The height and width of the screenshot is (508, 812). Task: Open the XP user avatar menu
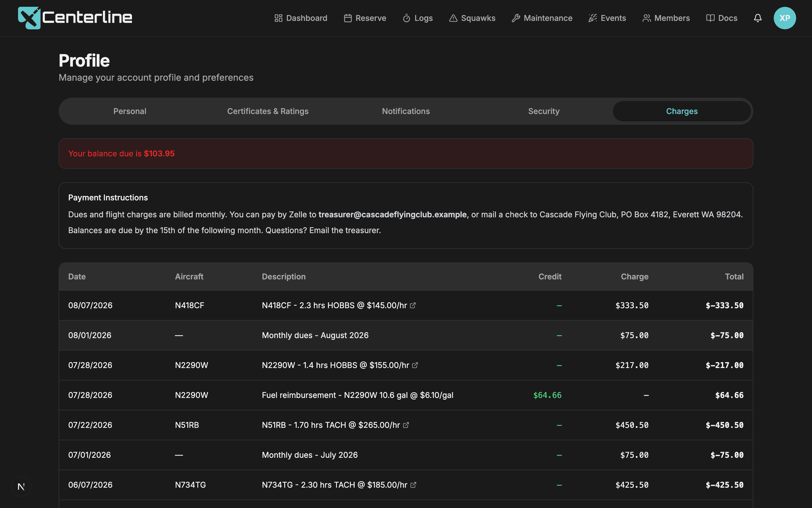coord(784,18)
